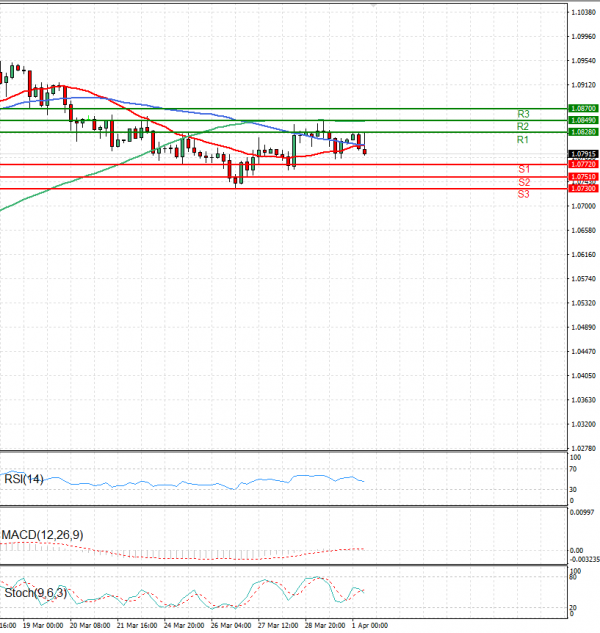
Task: Click the 1.10380 price axis value
Action: (x=584, y=13)
